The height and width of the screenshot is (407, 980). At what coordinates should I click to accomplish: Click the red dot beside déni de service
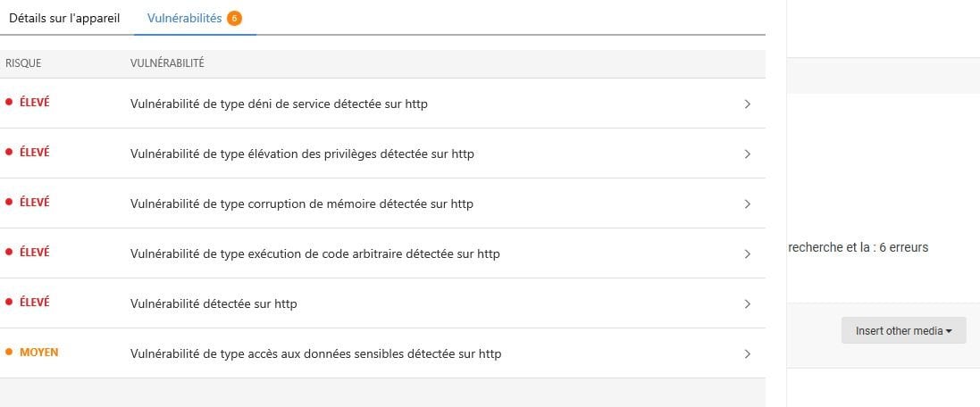[x=9, y=102]
